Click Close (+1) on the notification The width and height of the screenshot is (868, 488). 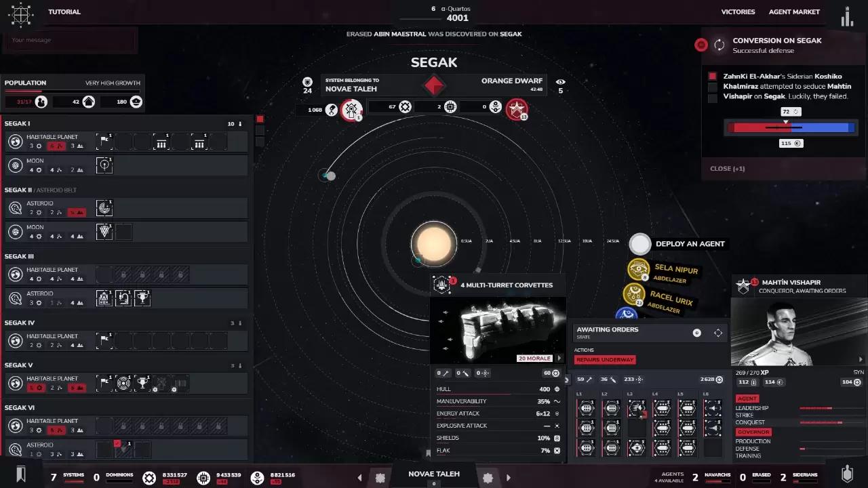(727, 169)
